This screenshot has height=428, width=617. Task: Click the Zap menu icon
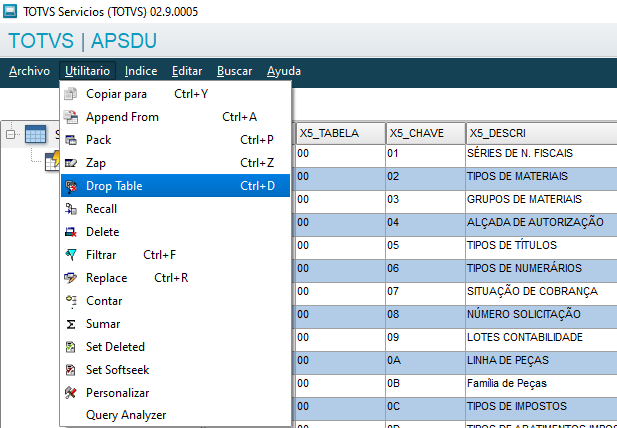click(x=71, y=163)
